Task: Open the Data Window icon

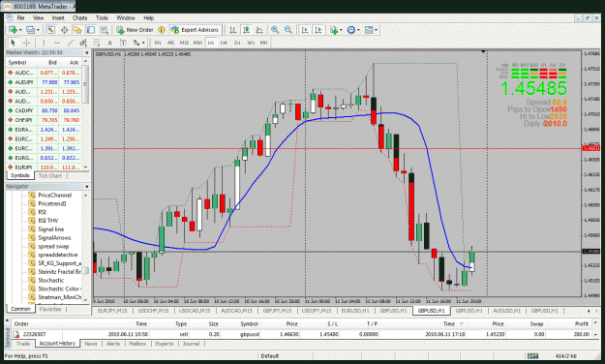Action: tap(64, 30)
